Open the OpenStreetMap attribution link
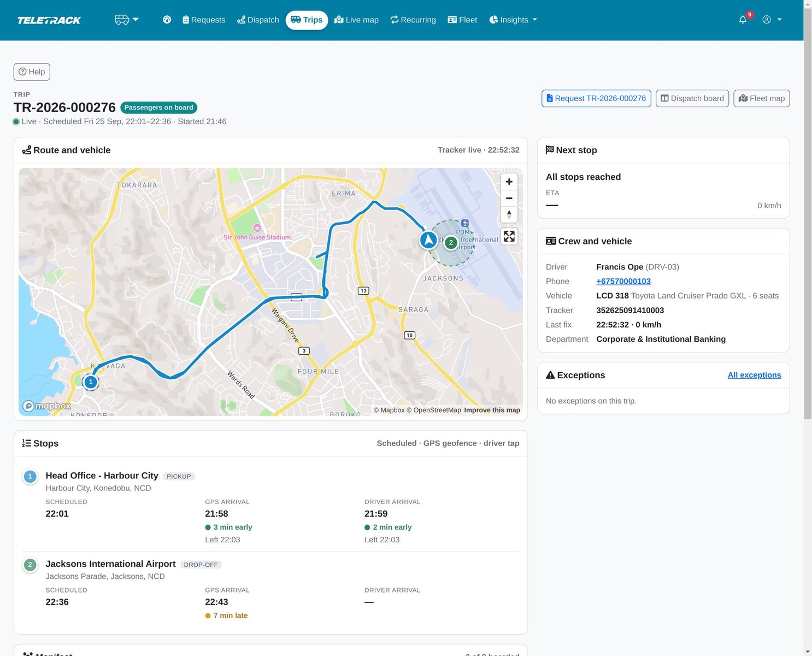812x656 pixels. tap(434, 410)
